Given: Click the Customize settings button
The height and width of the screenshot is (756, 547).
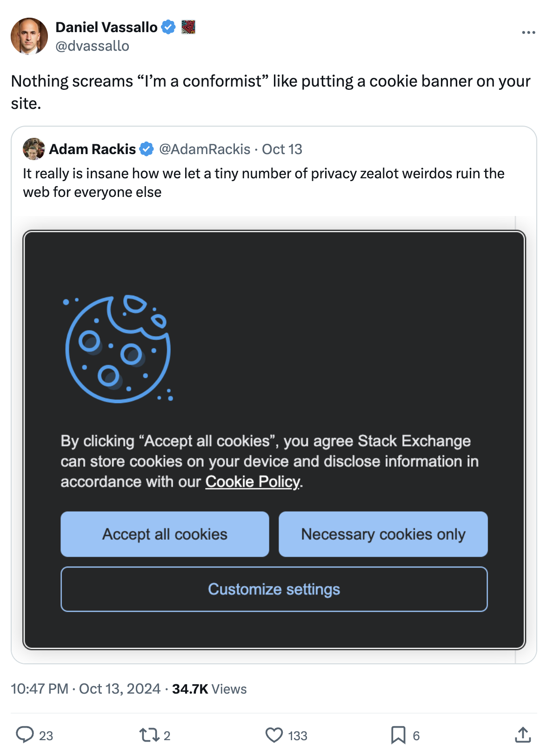Looking at the screenshot, I should point(274,589).
